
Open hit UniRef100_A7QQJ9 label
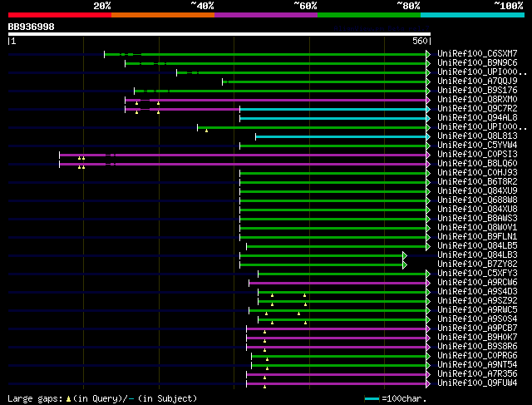tap(477, 81)
